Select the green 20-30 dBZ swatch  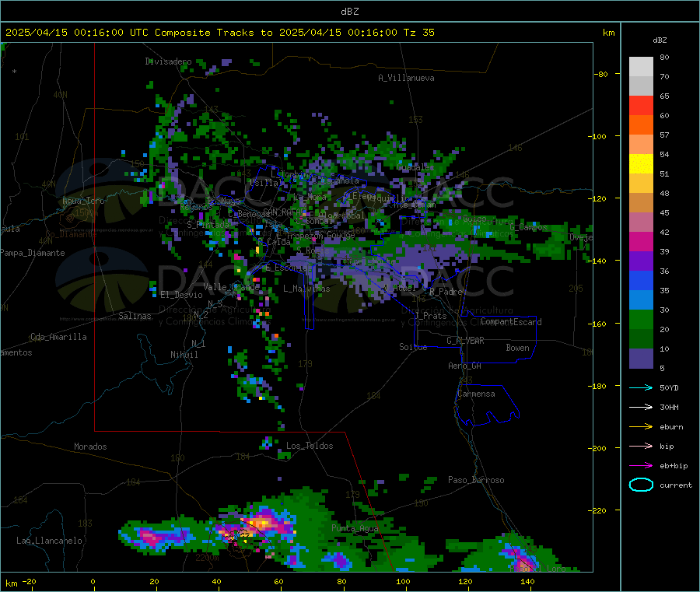click(641, 320)
